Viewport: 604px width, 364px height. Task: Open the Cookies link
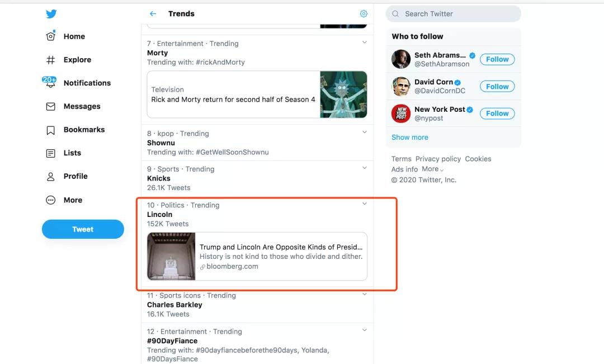coord(478,159)
